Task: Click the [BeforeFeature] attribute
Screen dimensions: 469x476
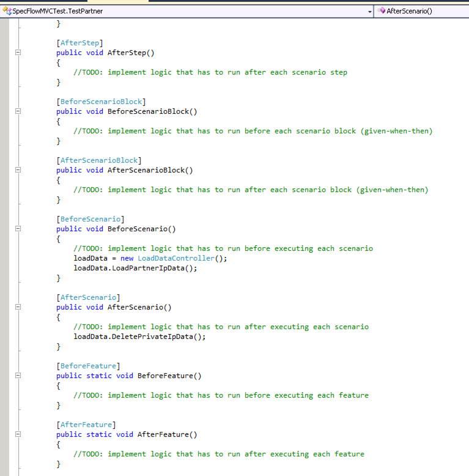Action: pos(88,366)
